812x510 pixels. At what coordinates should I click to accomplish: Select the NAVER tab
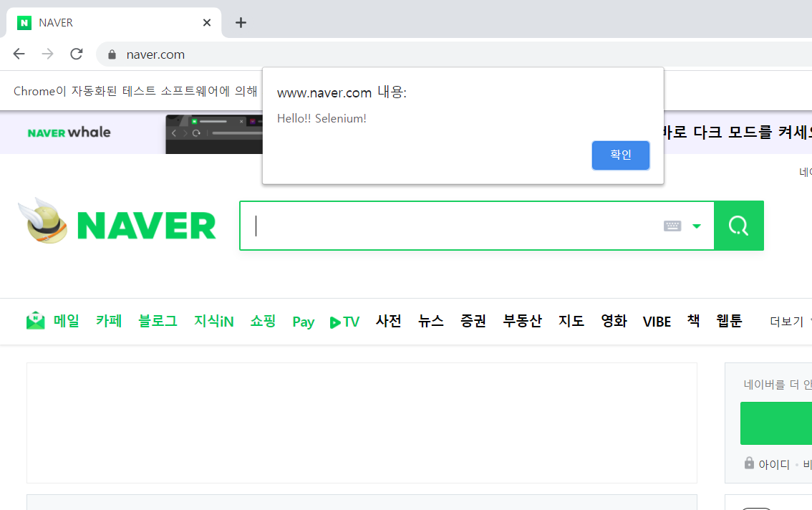click(x=114, y=23)
